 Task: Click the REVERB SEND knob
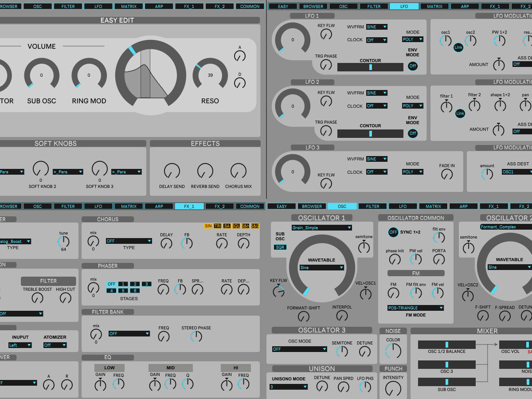(x=205, y=171)
